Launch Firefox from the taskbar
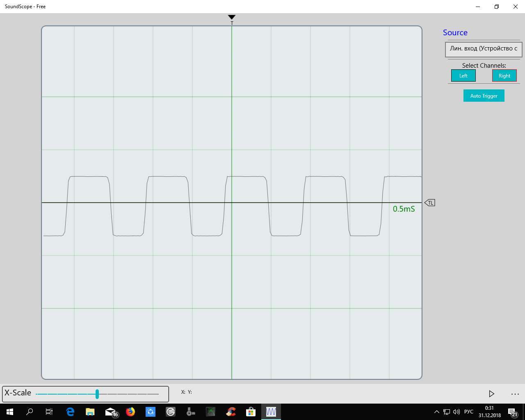525x420 pixels. (130, 412)
